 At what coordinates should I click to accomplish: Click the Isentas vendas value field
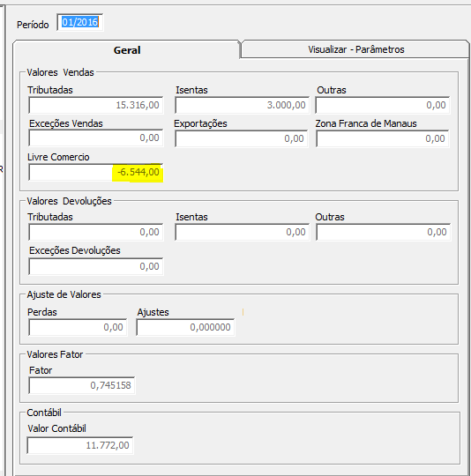pyautogui.click(x=242, y=105)
